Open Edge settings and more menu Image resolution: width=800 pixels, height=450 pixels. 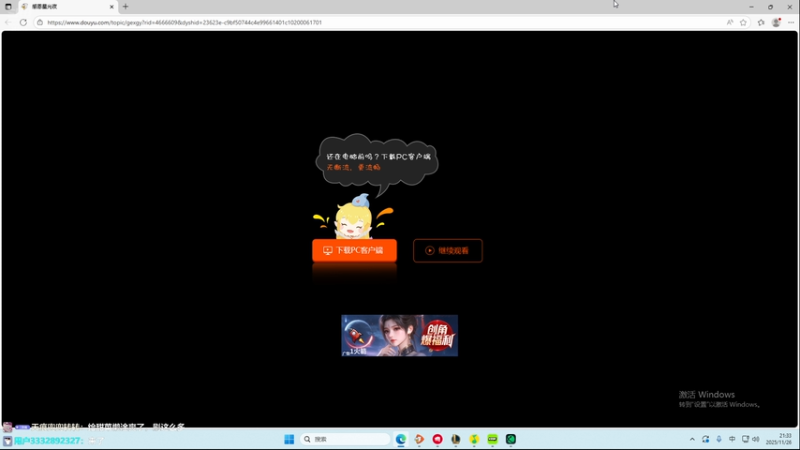pos(791,22)
